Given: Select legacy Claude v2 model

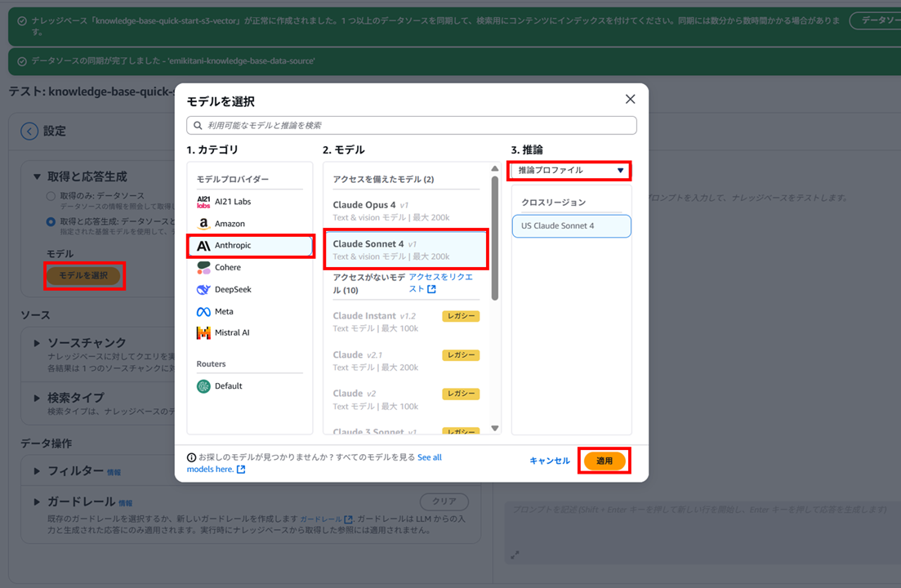Looking at the screenshot, I should pos(406,399).
